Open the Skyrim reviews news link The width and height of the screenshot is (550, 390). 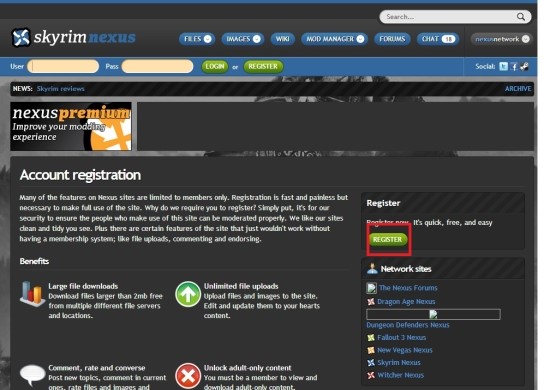60,89
